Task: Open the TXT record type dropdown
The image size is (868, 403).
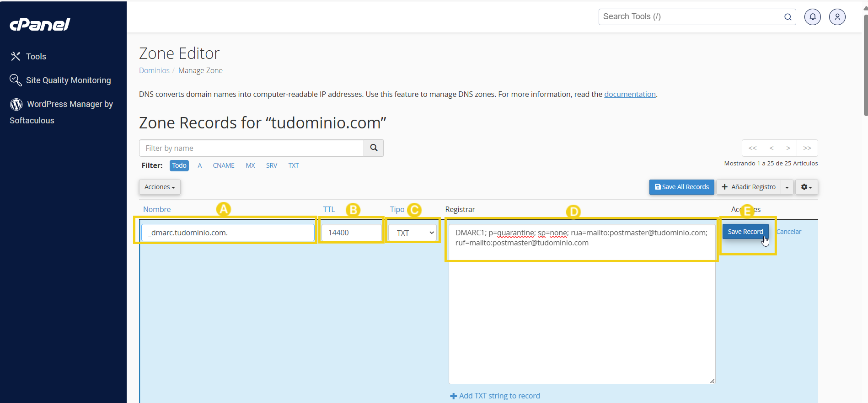Action: (x=413, y=233)
